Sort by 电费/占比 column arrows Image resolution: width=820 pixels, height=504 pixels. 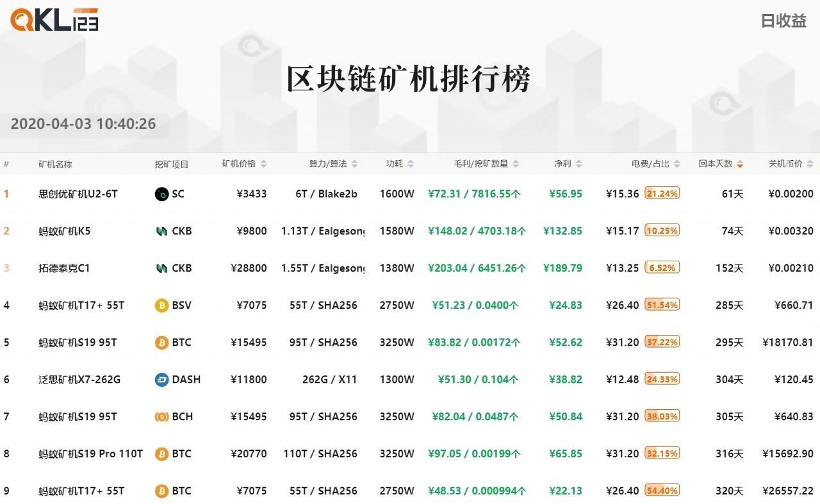(x=677, y=164)
